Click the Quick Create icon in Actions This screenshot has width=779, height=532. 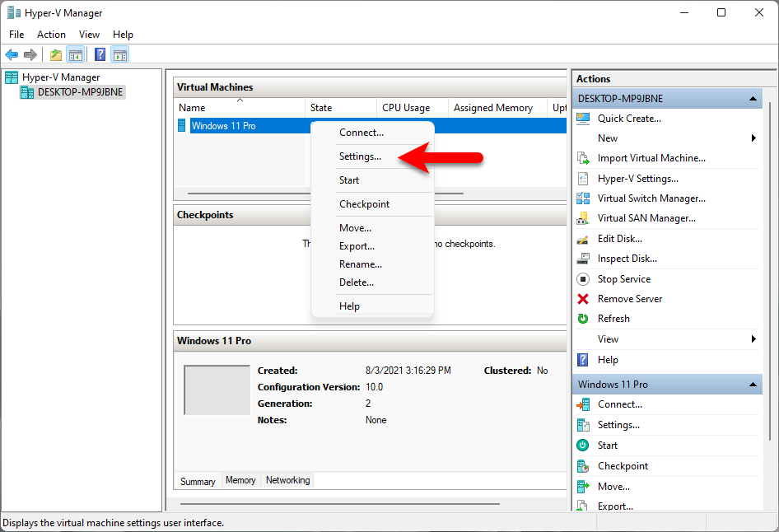pyautogui.click(x=583, y=119)
